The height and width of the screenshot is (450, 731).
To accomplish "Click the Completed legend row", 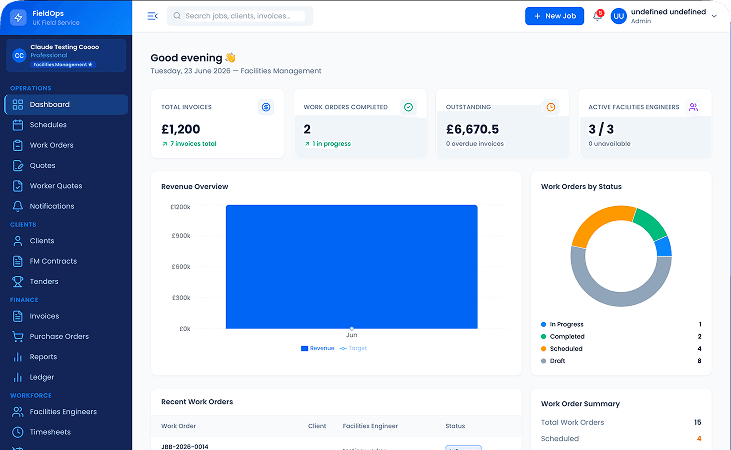I will [x=621, y=337].
